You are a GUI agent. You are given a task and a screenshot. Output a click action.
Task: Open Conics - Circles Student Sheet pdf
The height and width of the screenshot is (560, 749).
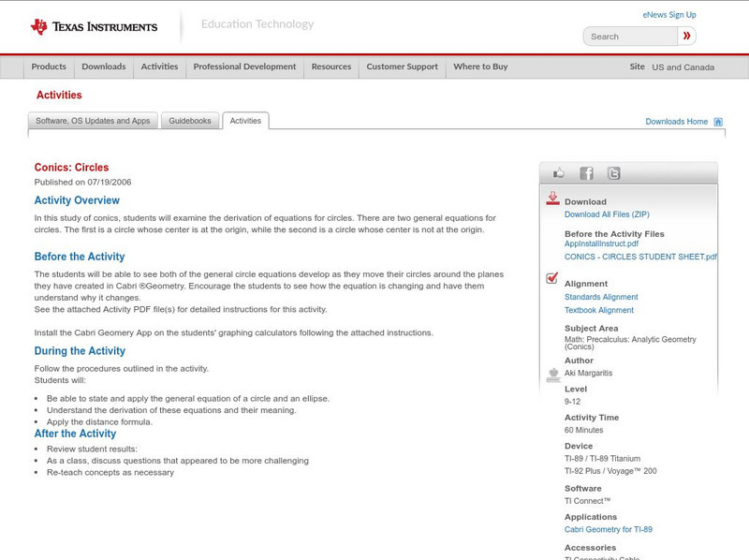(x=640, y=257)
